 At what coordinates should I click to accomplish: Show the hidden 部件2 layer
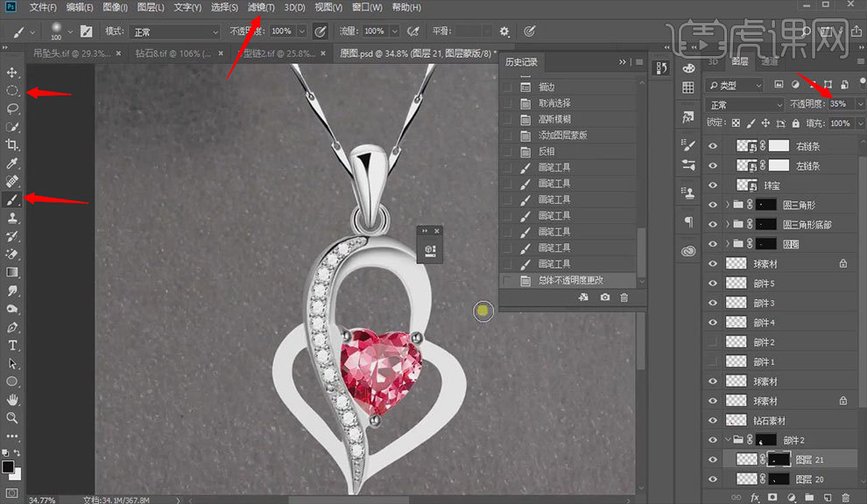point(712,342)
